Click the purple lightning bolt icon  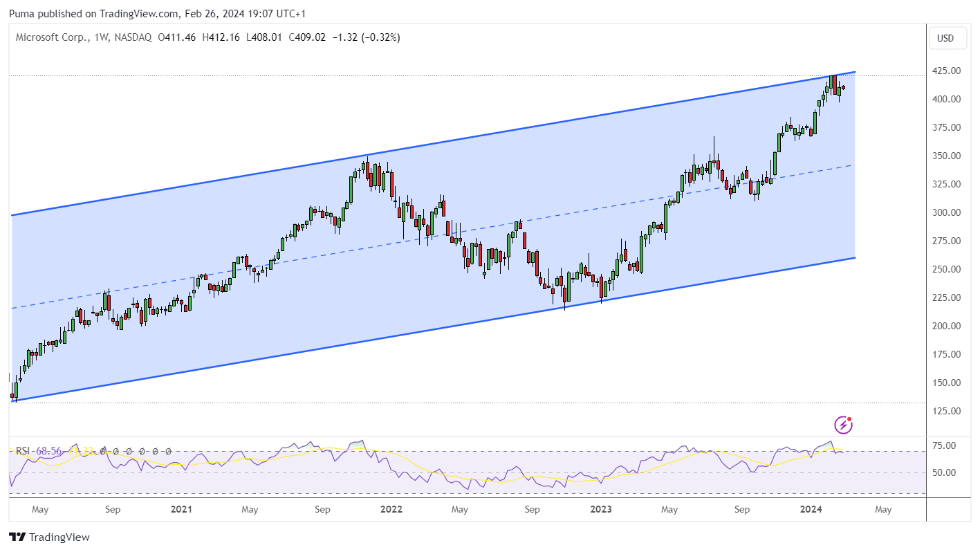point(843,424)
